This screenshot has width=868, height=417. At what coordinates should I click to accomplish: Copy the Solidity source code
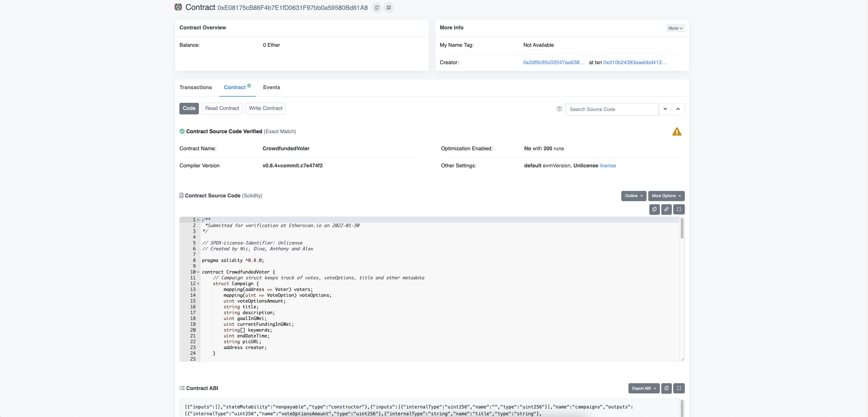654,209
